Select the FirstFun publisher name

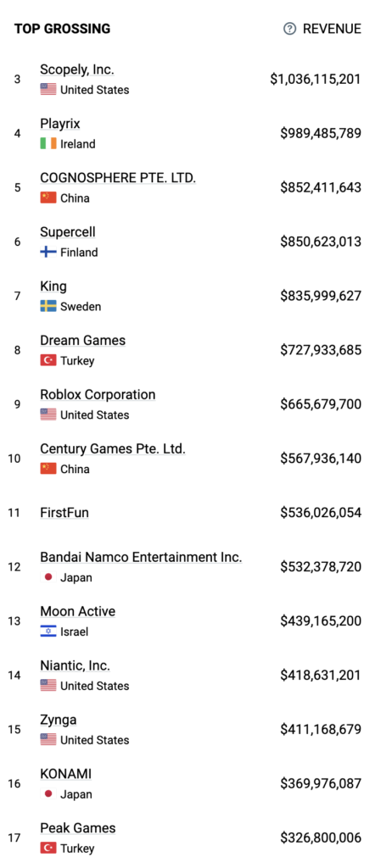[x=64, y=513]
